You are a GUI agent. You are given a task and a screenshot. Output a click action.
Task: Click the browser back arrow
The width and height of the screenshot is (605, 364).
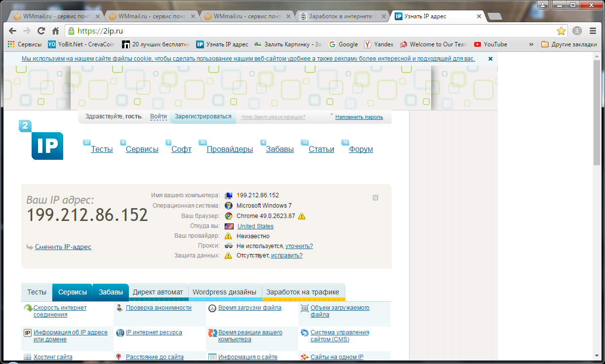(x=13, y=31)
